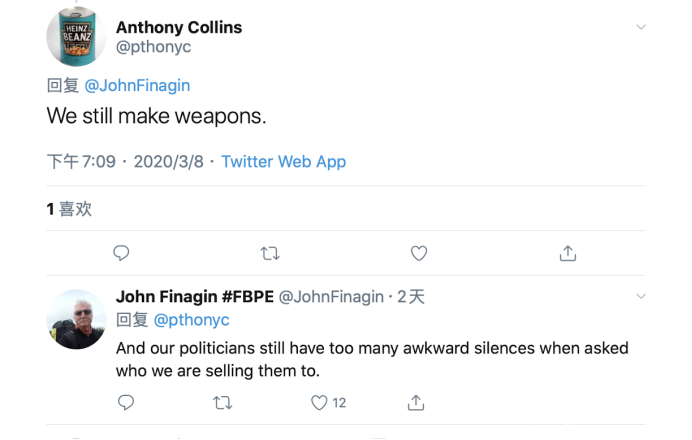Image resolution: width=692 pixels, height=440 pixels.
Task: Open the @pthonyc handle under Anthony Collins
Action: point(154,47)
